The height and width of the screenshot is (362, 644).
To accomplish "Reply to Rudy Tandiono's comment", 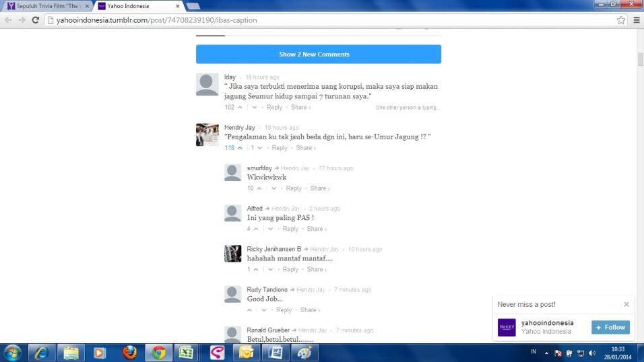I will click(x=284, y=310).
